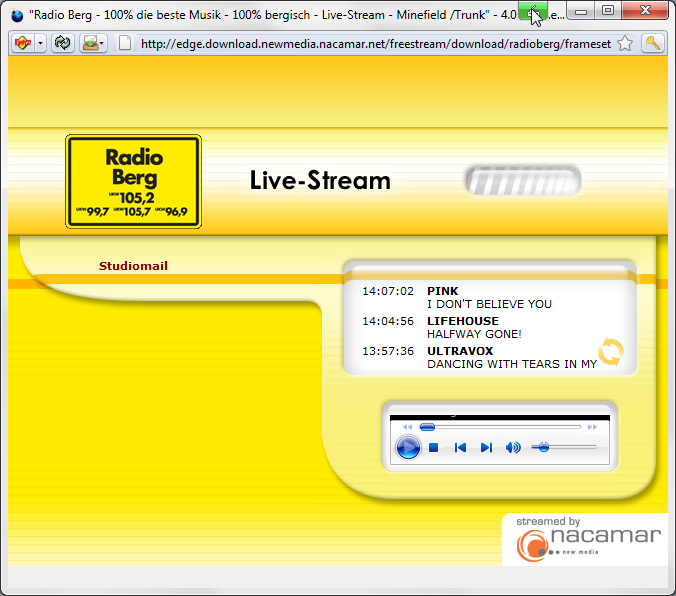
Task: Click the Fritz toolbar icon
Action: pyautogui.click(x=23, y=43)
